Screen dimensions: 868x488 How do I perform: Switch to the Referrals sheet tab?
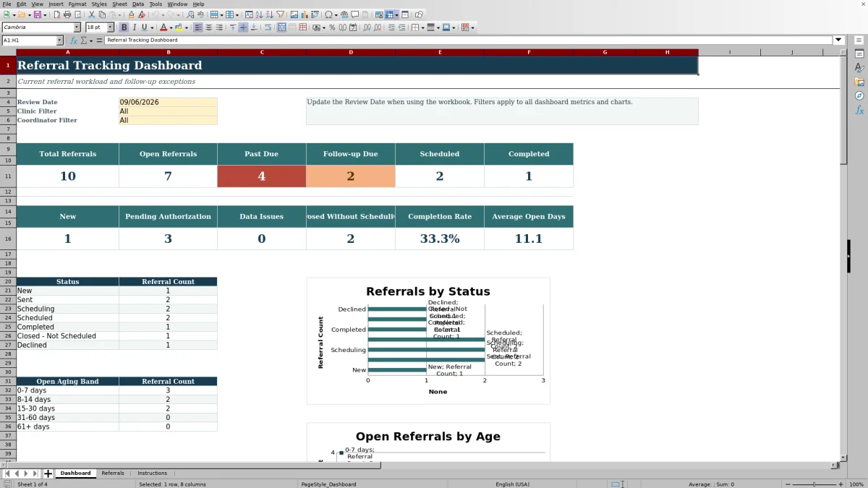click(x=113, y=474)
